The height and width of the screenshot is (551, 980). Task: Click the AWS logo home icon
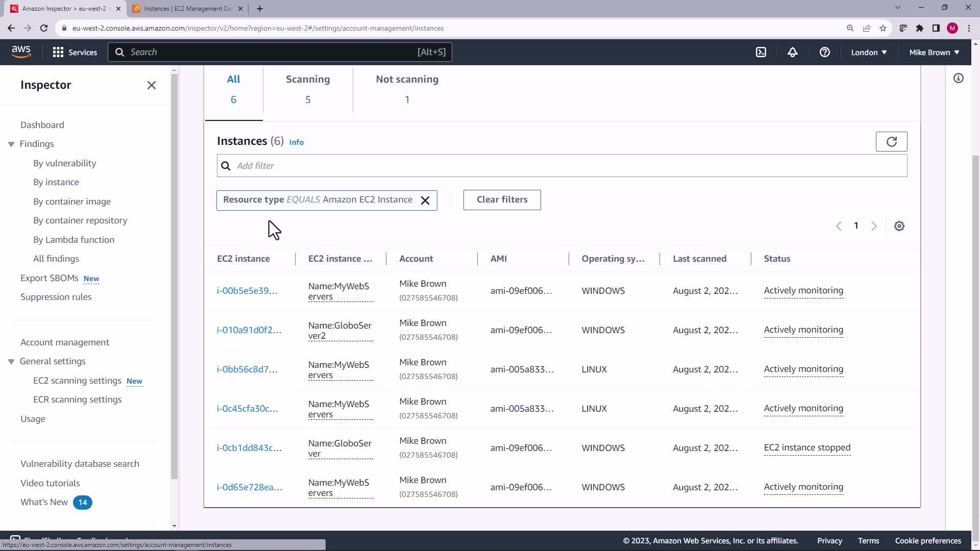click(x=21, y=52)
